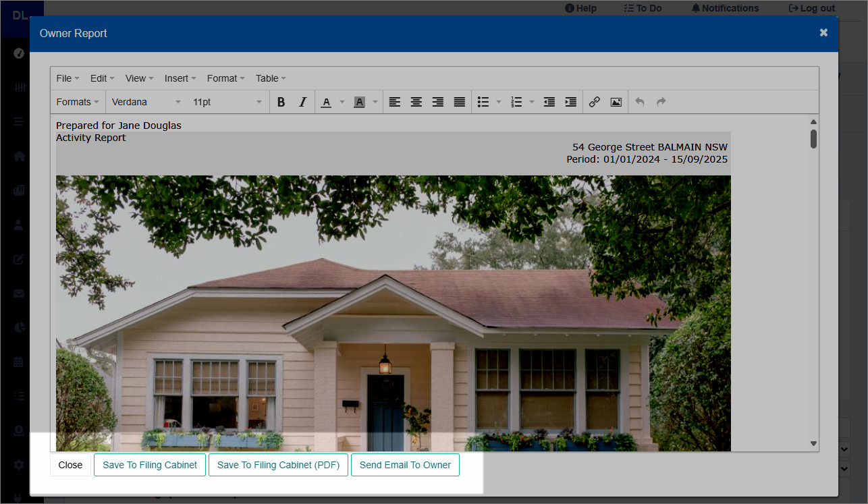Click Send Email To Owner button

(405, 465)
